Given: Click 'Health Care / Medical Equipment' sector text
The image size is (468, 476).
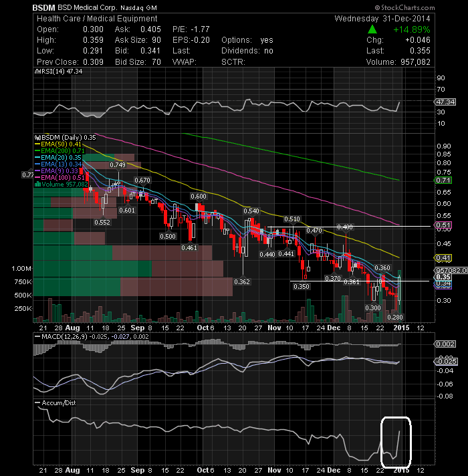Looking at the screenshot, I should pos(97,19).
